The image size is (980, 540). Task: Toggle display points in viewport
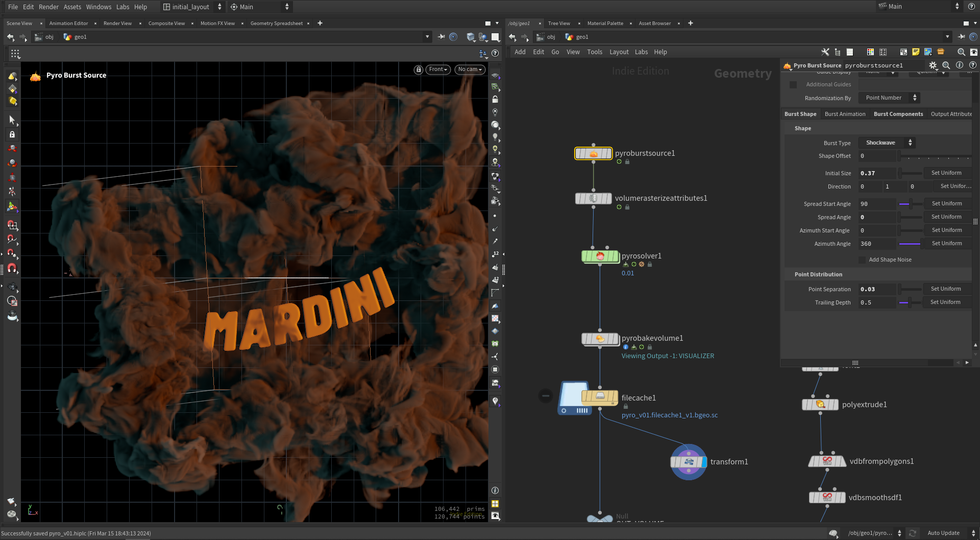tap(495, 216)
